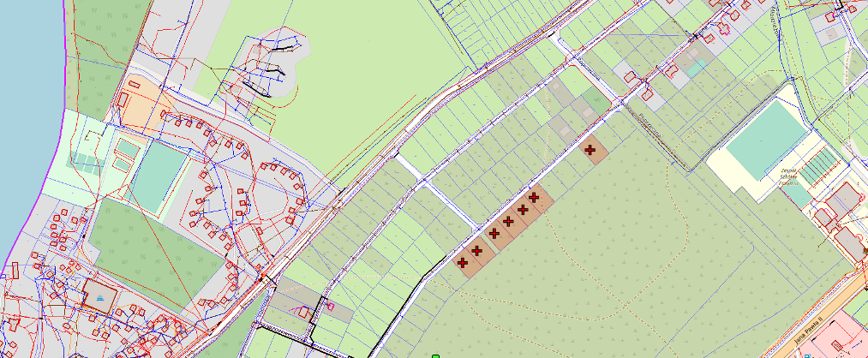Click the small turquoise parcel among the houses
The width and height of the screenshot is (868, 358).
click(x=697, y=66)
